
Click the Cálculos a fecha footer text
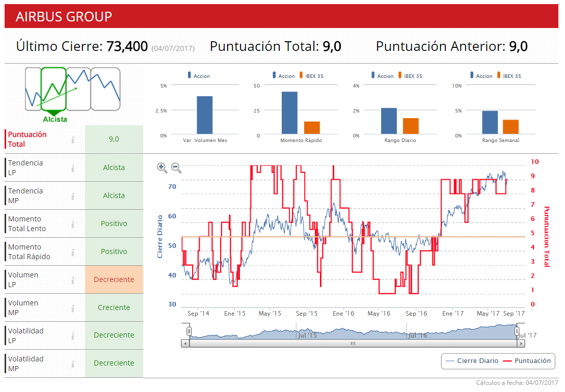(x=517, y=383)
